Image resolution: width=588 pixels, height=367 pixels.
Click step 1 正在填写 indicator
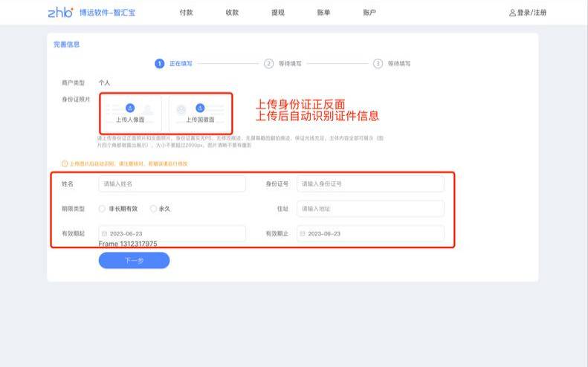pos(174,64)
